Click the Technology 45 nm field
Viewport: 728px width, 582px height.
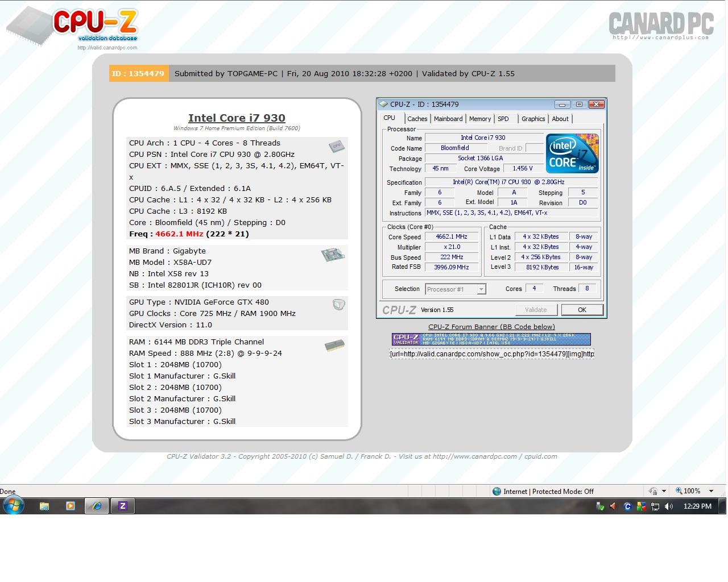tap(440, 169)
